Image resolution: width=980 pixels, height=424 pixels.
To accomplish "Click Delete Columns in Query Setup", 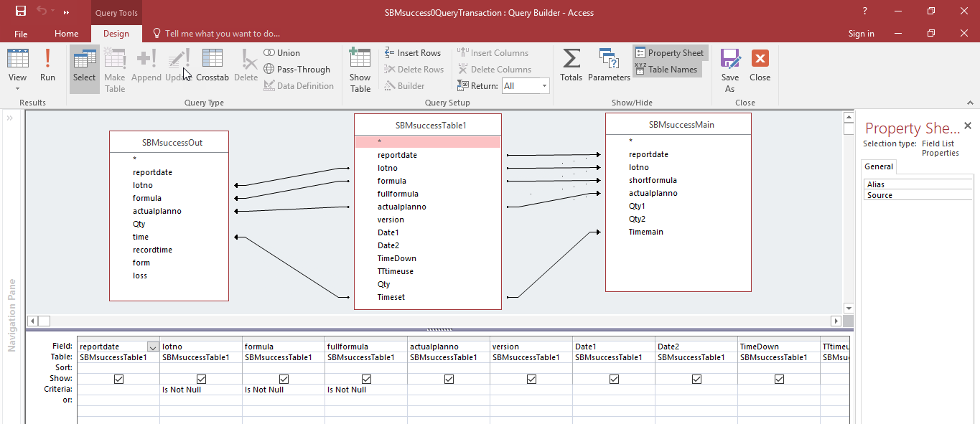I will coord(494,70).
